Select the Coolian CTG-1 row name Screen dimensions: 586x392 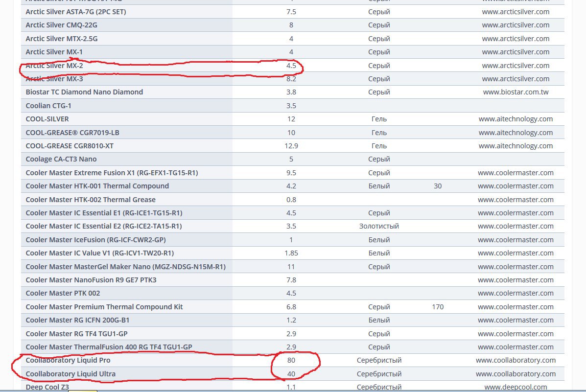48,105
